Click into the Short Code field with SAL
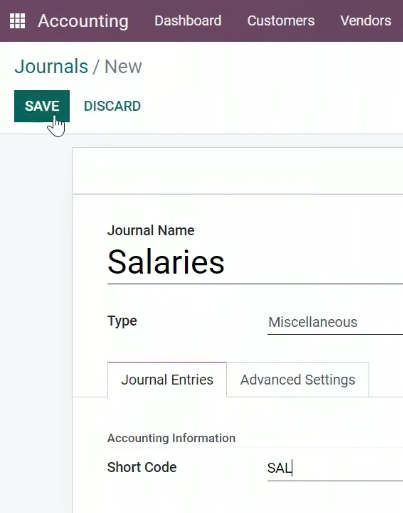403x513 pixels. coord(335,468)
